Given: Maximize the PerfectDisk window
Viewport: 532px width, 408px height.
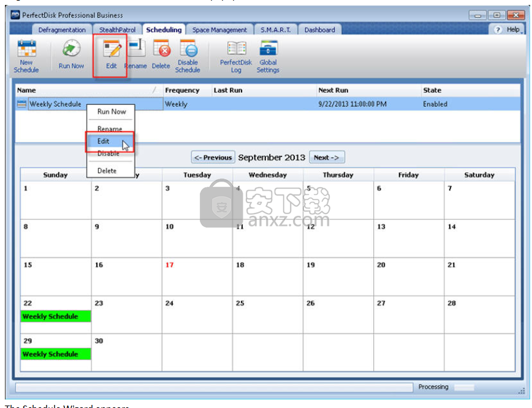Looking at the screenshot, I should pyautogui.click(x=496, y=15).
